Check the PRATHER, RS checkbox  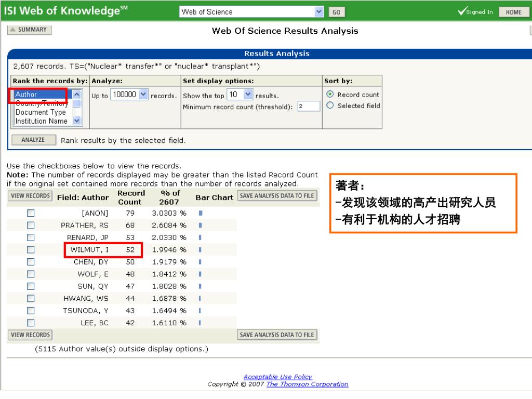point(31,225)
